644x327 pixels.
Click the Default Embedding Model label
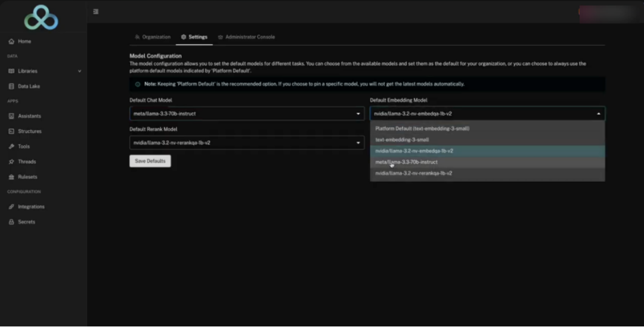coord(398,100)
